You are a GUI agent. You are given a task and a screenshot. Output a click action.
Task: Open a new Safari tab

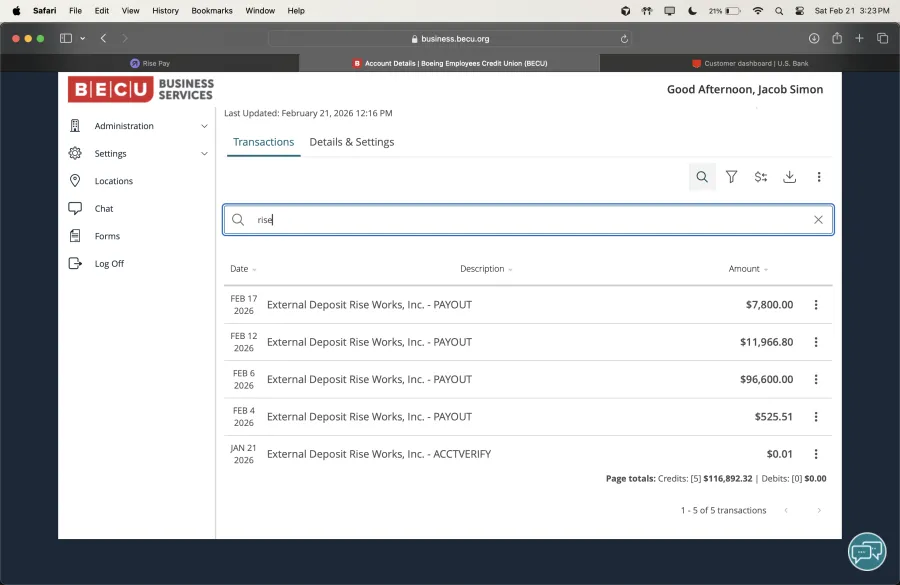pos(859,38)
